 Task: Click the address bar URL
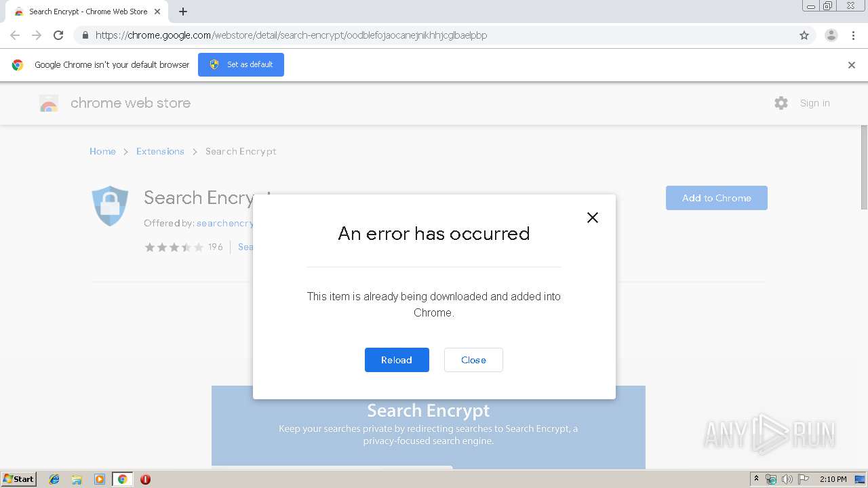click(x=291, y=35)
